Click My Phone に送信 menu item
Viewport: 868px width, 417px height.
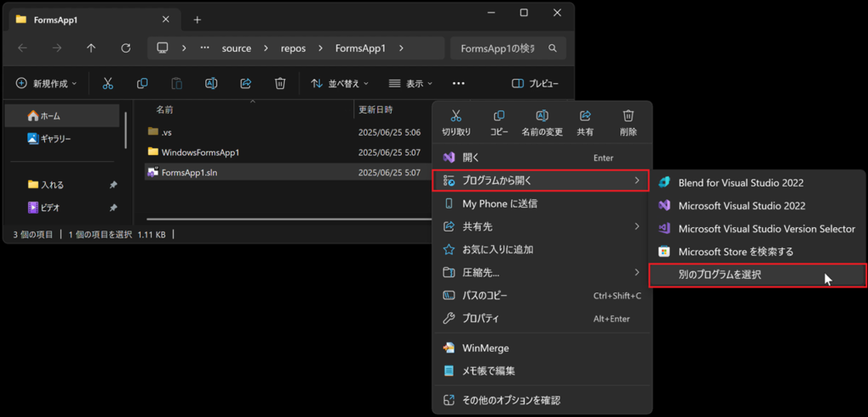coord(542,203)
